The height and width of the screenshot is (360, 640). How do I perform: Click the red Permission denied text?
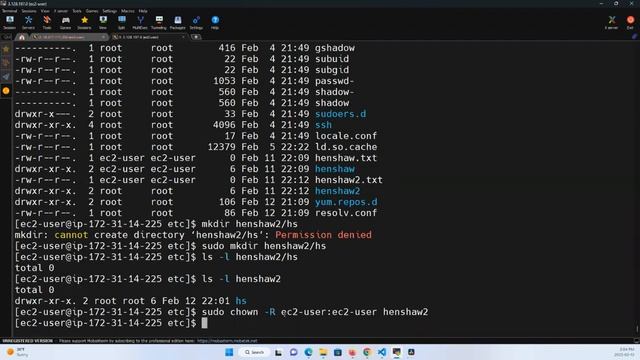tap(323, 235)
